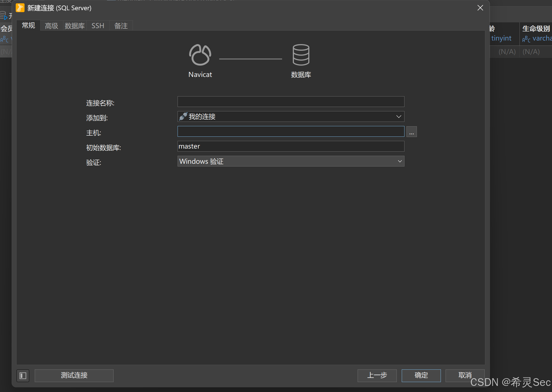This screenshot has height=392, width=552.
Task: Switch to the SSH tab
Action: click(x=98, y=26)
